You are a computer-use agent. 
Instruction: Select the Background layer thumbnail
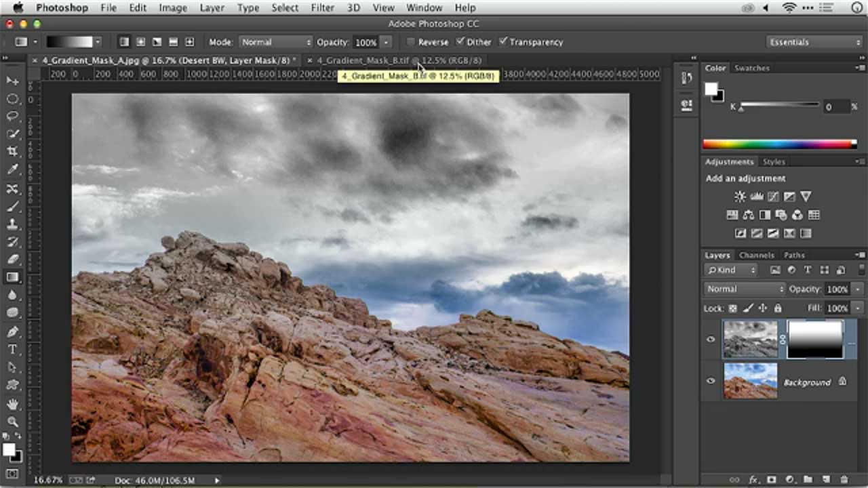(751, 381)
